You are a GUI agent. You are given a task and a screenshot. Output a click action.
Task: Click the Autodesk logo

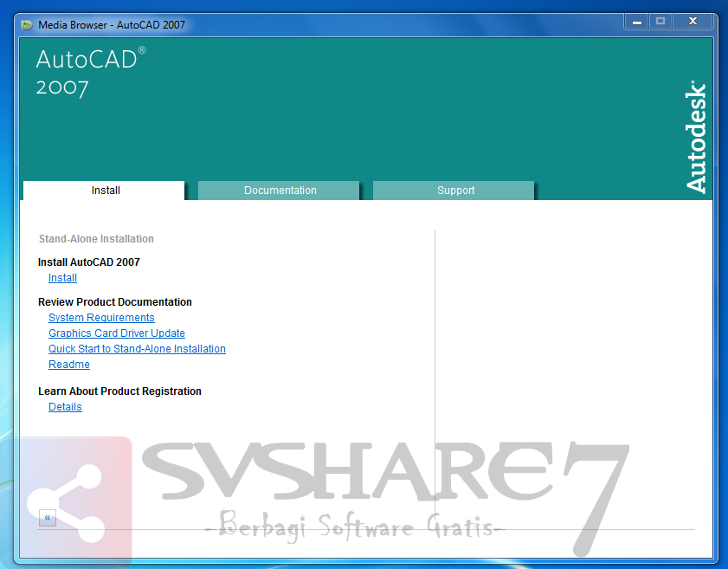tap(695, 137)
